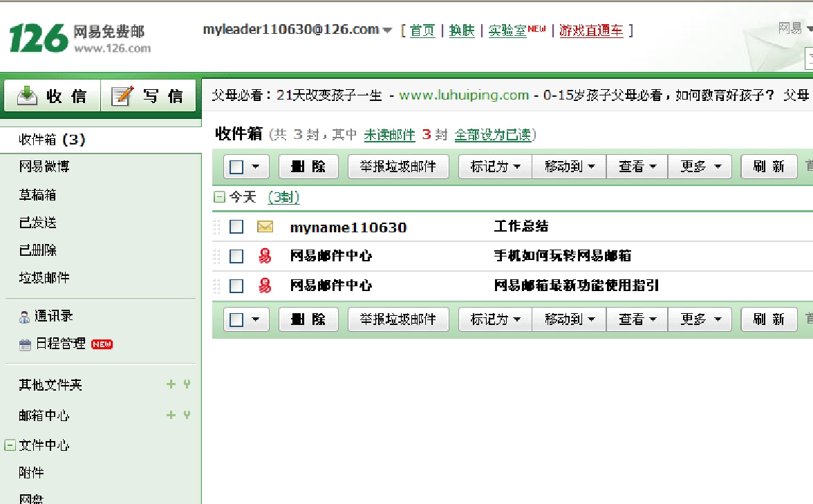This screenshot has width=813, height=504.
Task: Click the bottom 刷新 refresh button
Action: point(769,319)
